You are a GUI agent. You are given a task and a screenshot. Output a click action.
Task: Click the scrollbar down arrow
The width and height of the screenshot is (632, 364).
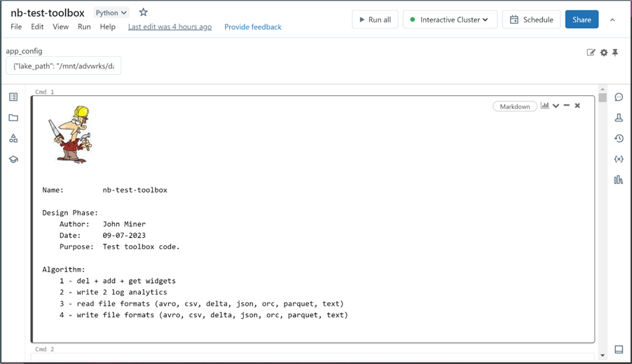pos(603,355)
